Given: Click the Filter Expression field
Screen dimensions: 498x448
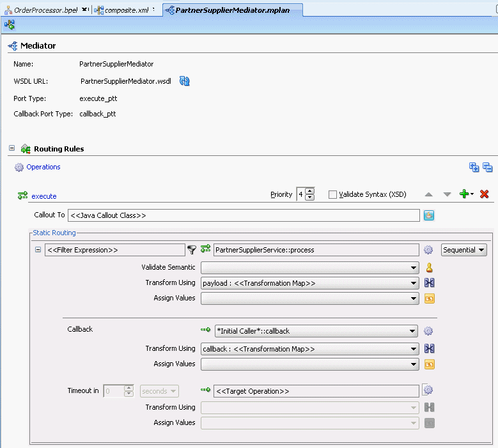Looking at the screenshot, I should (115, 250).
